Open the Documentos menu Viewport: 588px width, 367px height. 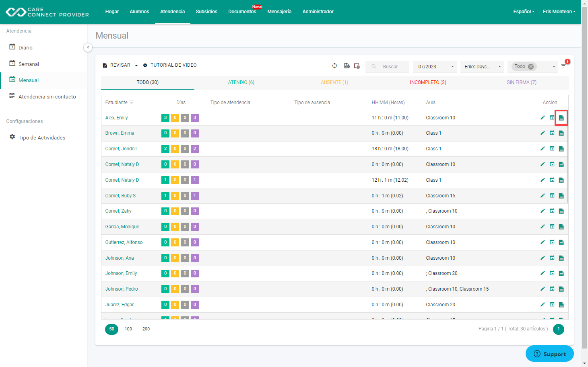[x=242, y=12]
